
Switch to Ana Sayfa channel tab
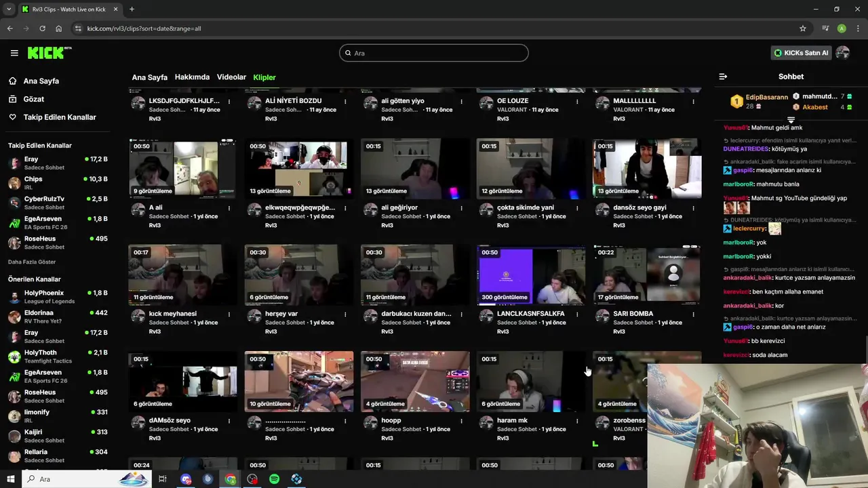pos(149,77)
